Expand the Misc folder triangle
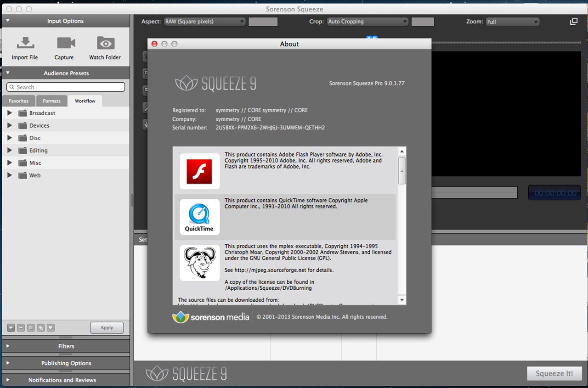 (x=9, y=163)
